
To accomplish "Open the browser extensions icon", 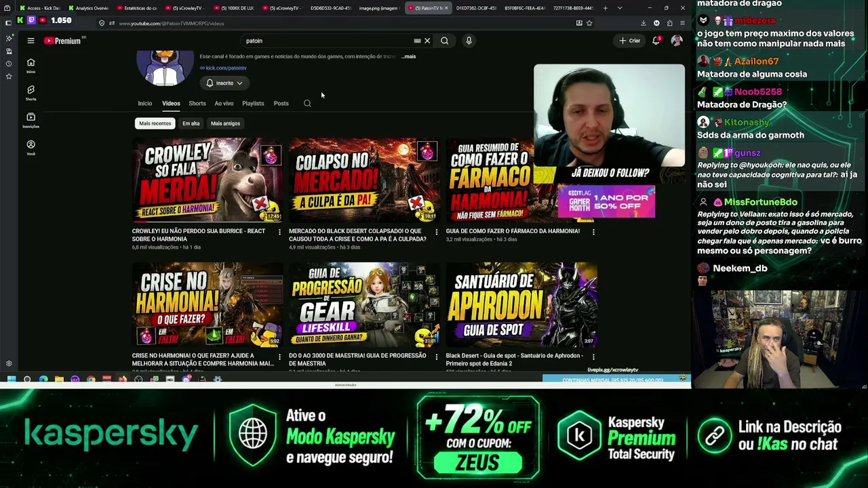I will coord(669,23).
